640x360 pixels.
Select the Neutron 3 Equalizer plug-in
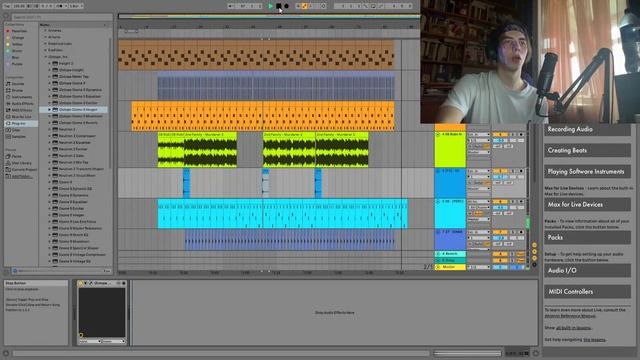pos(75,142)
